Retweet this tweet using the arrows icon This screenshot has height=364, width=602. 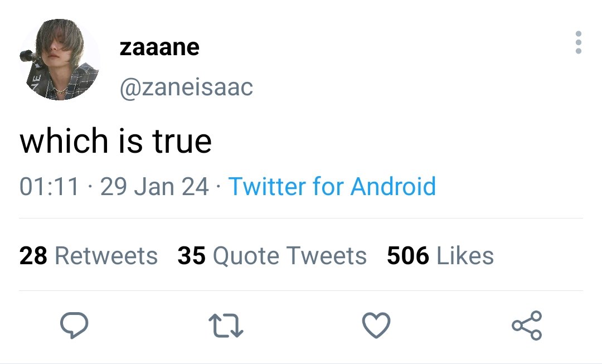[226, 326]
